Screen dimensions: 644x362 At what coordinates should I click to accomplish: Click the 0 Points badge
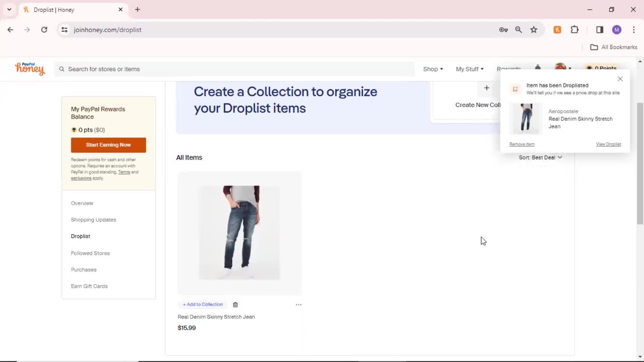(602, 68)
